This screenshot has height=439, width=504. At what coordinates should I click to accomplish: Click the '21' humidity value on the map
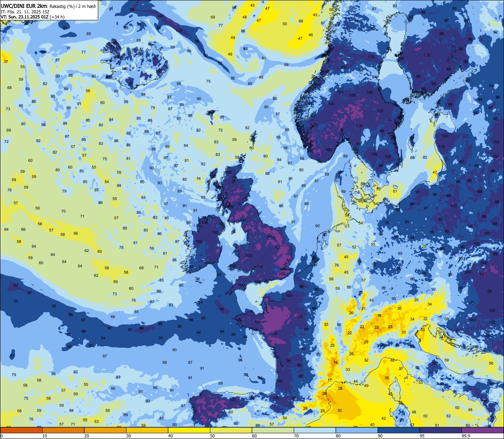click(363, 309)
